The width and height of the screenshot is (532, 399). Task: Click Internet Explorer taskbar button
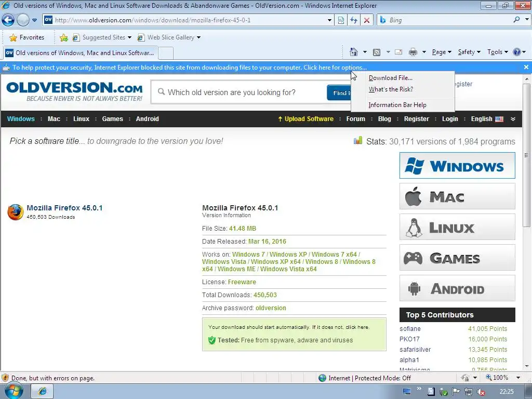point(43,392)
